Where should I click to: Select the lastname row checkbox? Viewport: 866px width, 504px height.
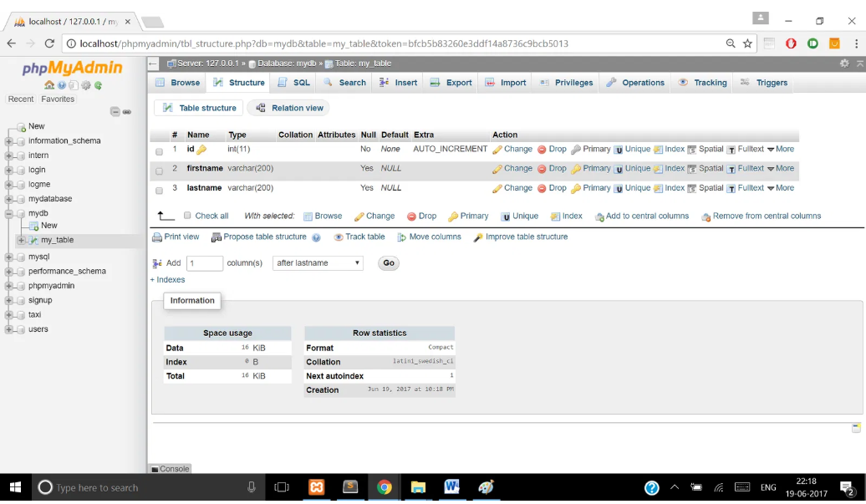click(x=159, y=191)
